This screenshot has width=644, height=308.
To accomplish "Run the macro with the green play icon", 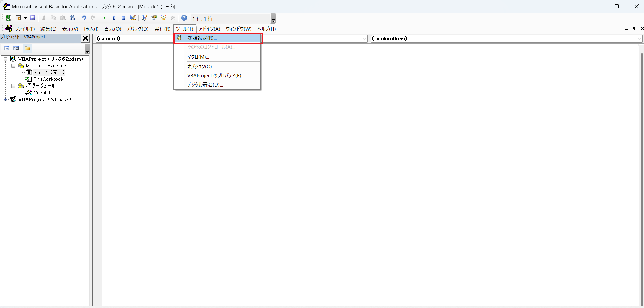I will tap(104, 18).
